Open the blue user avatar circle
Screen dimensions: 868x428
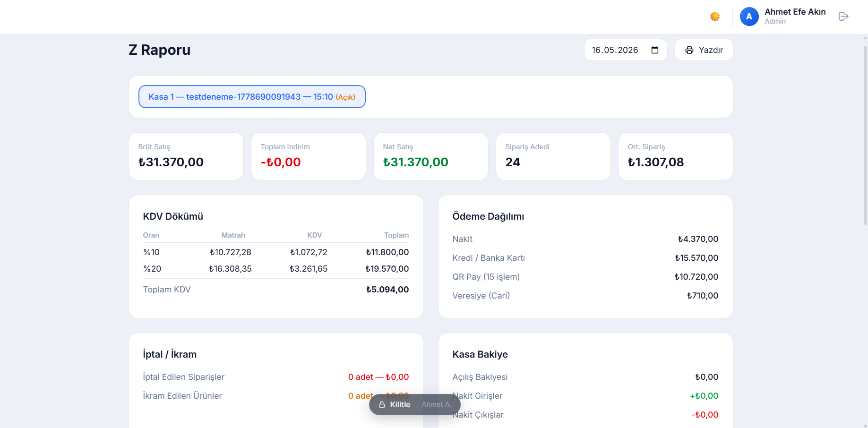(749, 17)
